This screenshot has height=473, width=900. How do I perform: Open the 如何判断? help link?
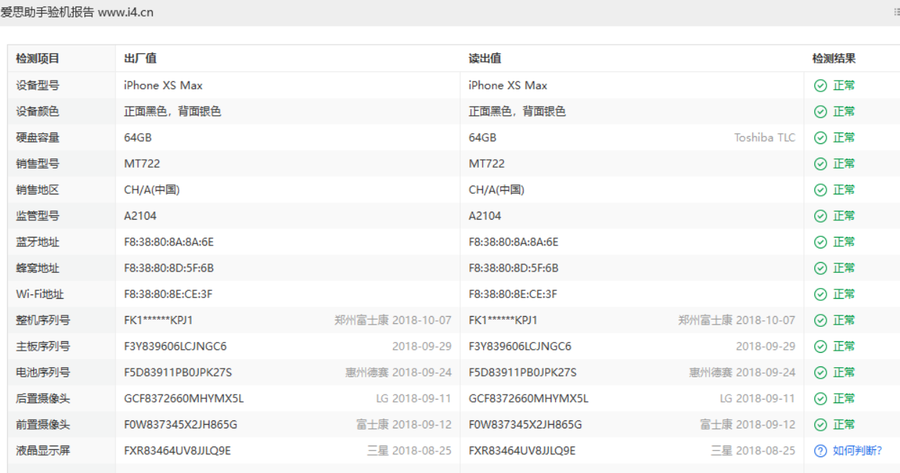pyautogui.click(x=857, y=451)
